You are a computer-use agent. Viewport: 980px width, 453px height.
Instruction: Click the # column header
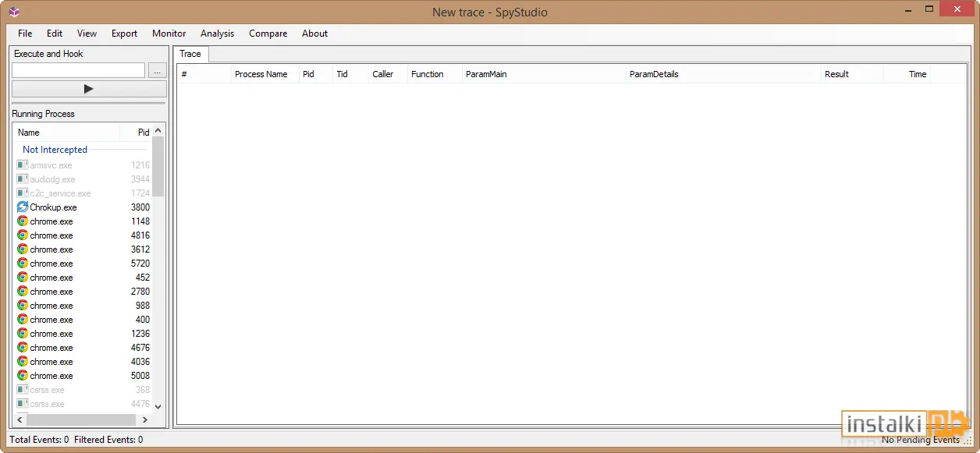pyautogui.click(x=204, y=74)
